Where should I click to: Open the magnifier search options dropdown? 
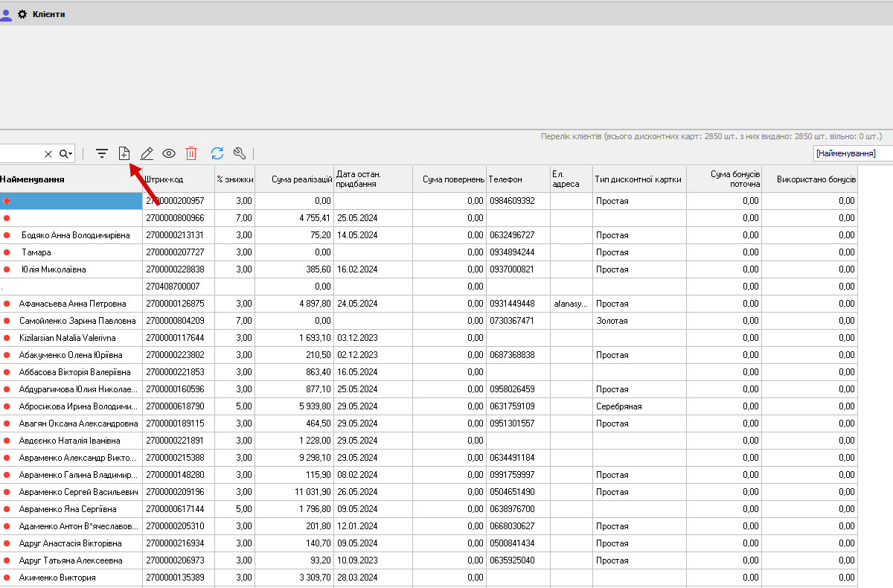[66, 154]
